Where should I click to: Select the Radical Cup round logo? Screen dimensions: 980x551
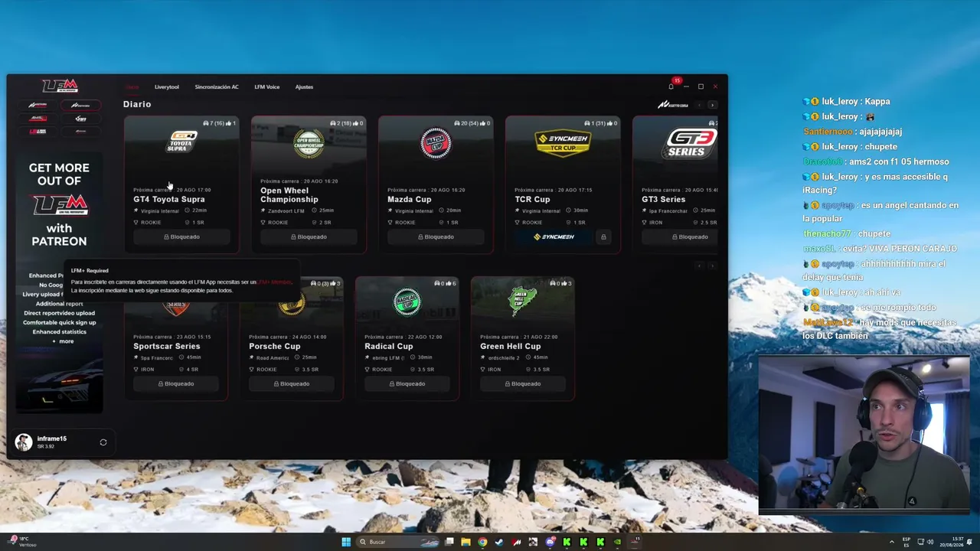pos(407,302)
